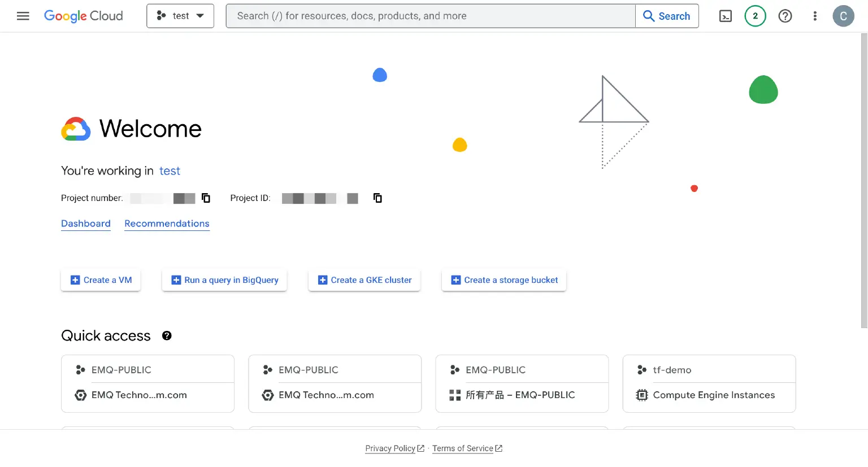Copy the project number to clipboard
Image resolution: width=868 pixels, height=467 pixels.
[206, 198]
